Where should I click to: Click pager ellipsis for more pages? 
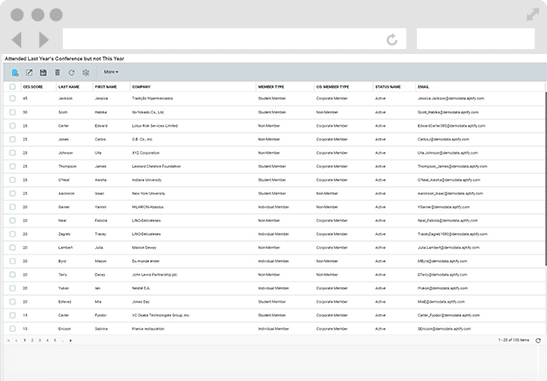point(62,340)
